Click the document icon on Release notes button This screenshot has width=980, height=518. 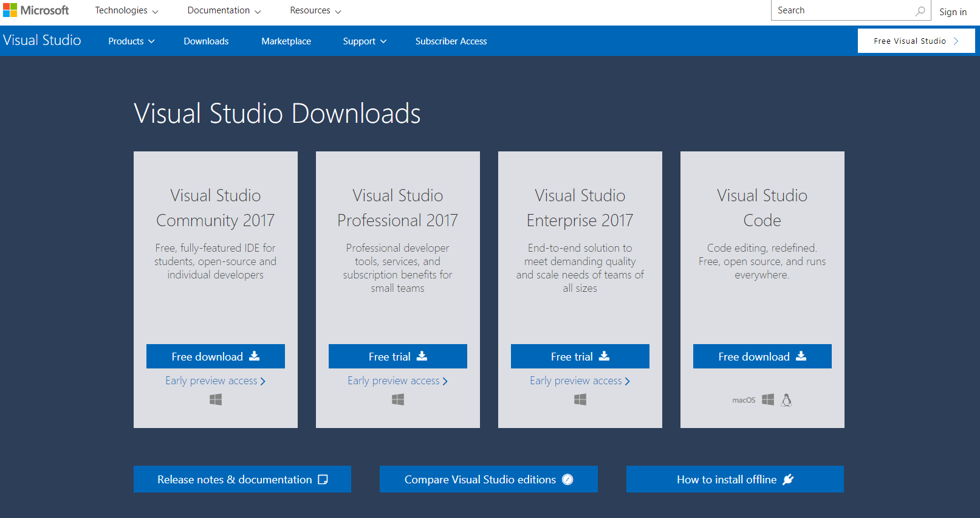(323, 480)
